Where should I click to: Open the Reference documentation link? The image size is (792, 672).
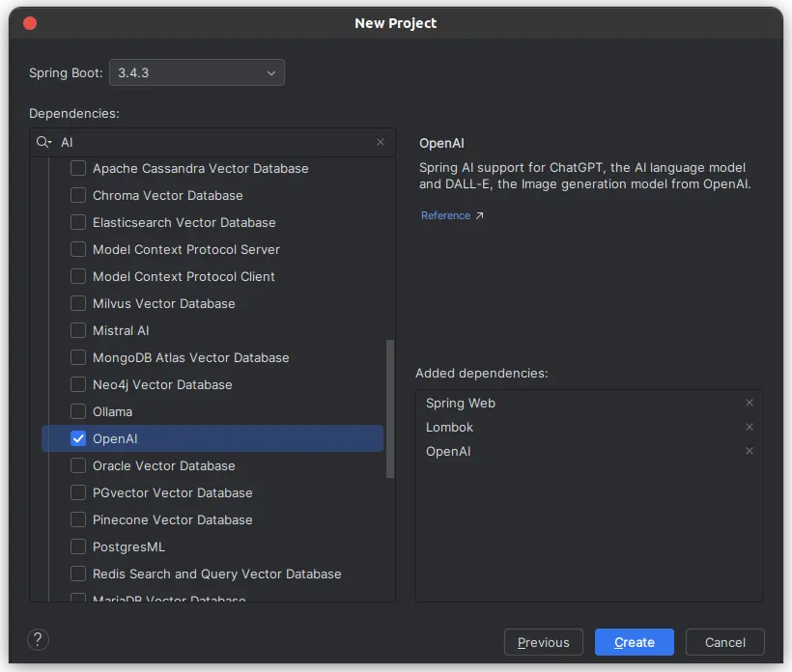click(x=445, y=215)
